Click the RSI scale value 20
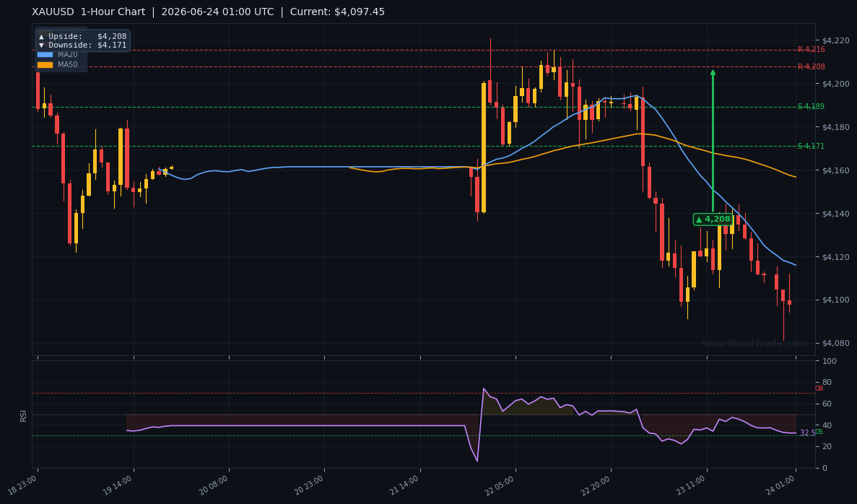This screenshot has width=857, height=504. click(x=827, y=447)
